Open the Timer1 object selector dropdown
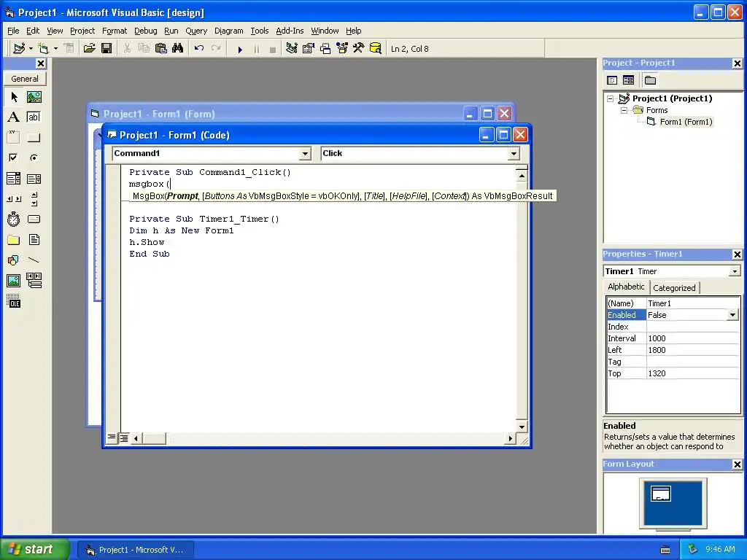This screenshot has width=747, height=560. click(x=735, y=271)
